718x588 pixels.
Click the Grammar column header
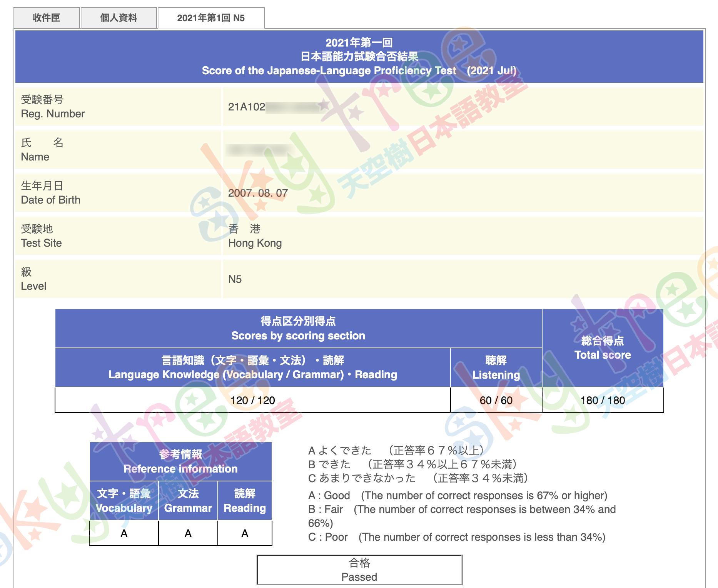tap(188, 501)
